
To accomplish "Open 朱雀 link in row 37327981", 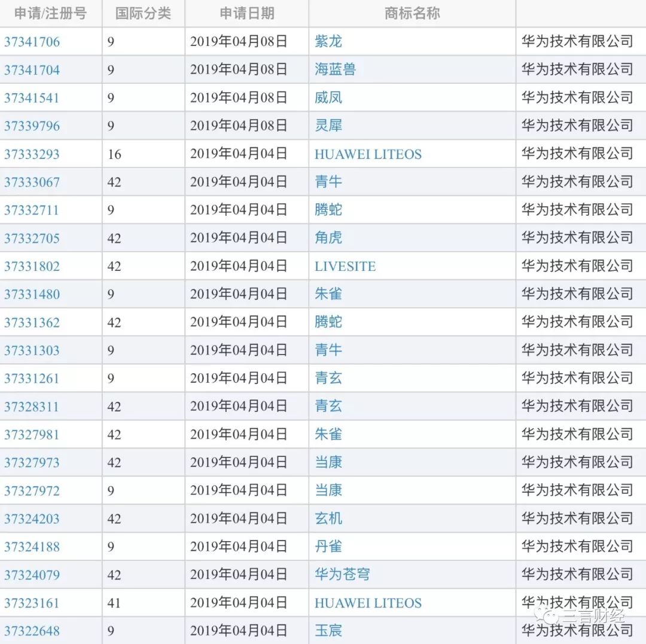I will coord(328,434).
